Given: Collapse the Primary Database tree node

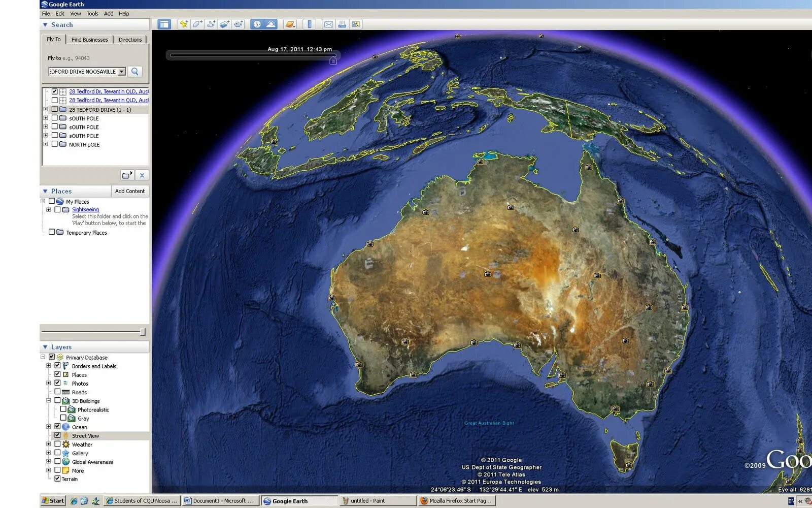Looking at the screenshot, I should (x=43, y=357).
